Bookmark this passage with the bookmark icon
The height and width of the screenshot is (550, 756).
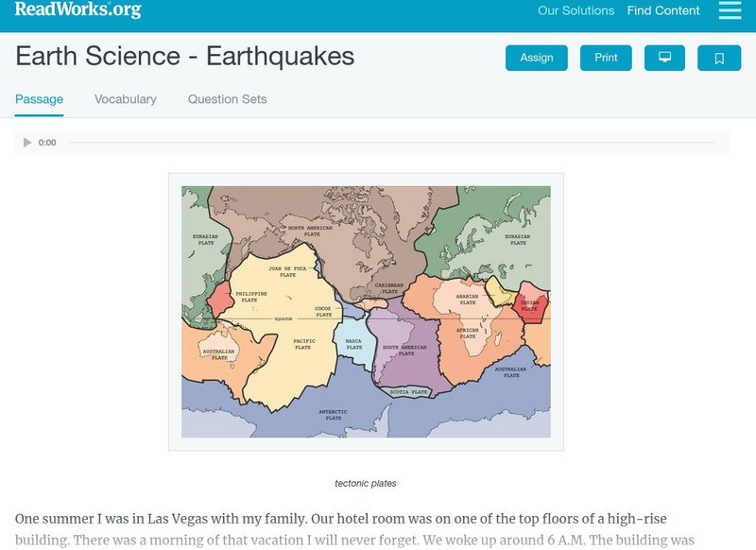click(x=719, y=58)
